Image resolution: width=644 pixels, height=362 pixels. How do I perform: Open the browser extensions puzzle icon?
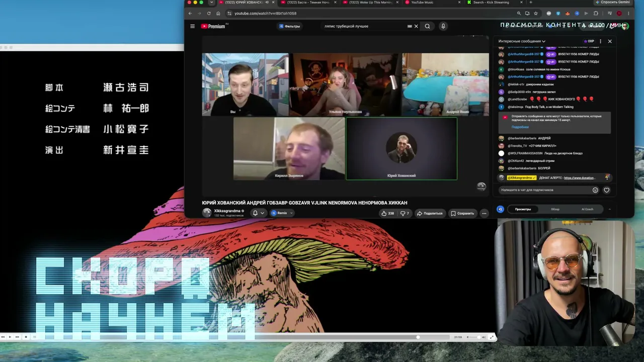[x=596, y=14]
